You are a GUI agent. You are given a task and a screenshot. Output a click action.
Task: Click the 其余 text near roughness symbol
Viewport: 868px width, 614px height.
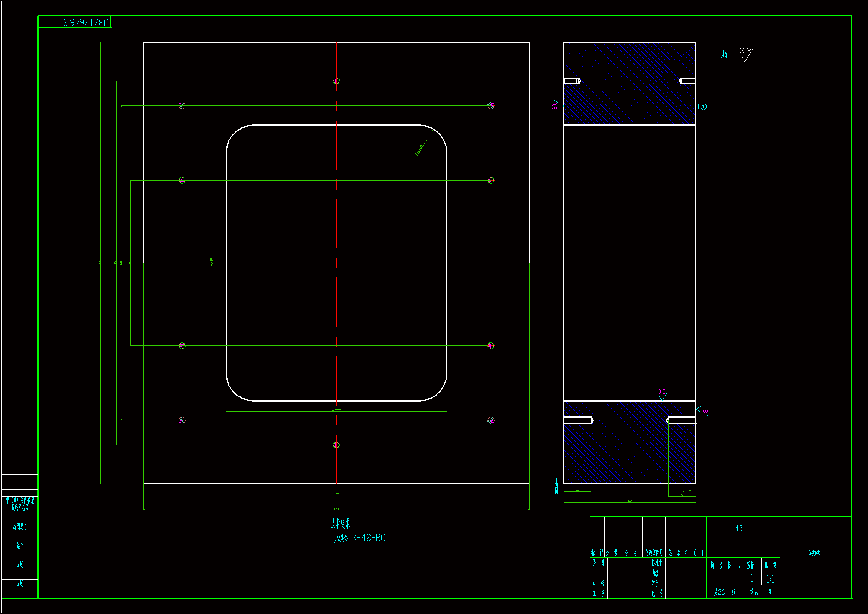pos(724,55)
